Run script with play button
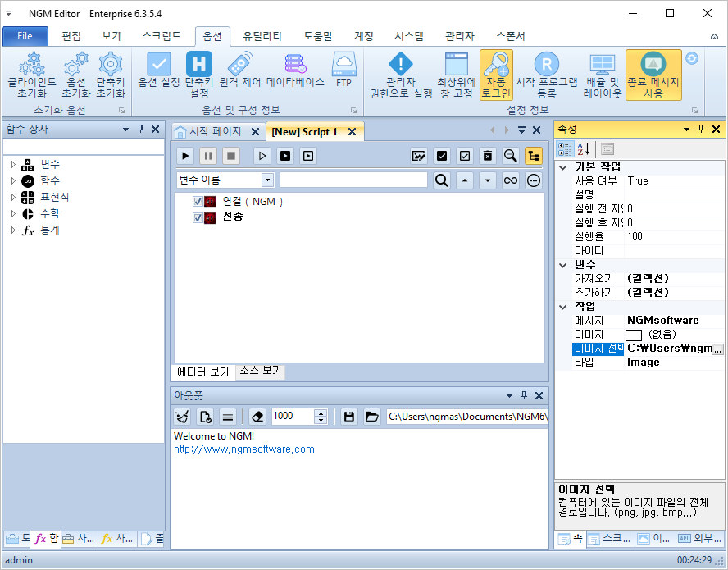Image resolution: width=728 pixels, height=570 pixels. pyautogui.click(x=185, y=156)
